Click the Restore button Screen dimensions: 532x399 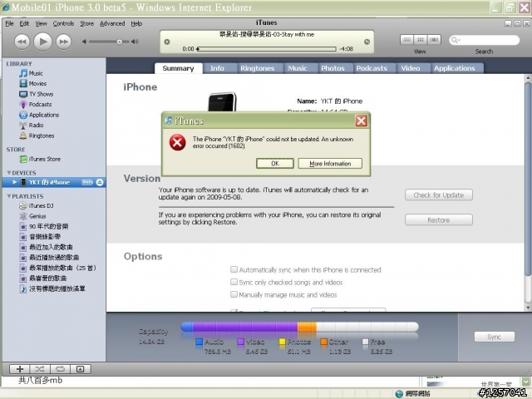point(438,219)
